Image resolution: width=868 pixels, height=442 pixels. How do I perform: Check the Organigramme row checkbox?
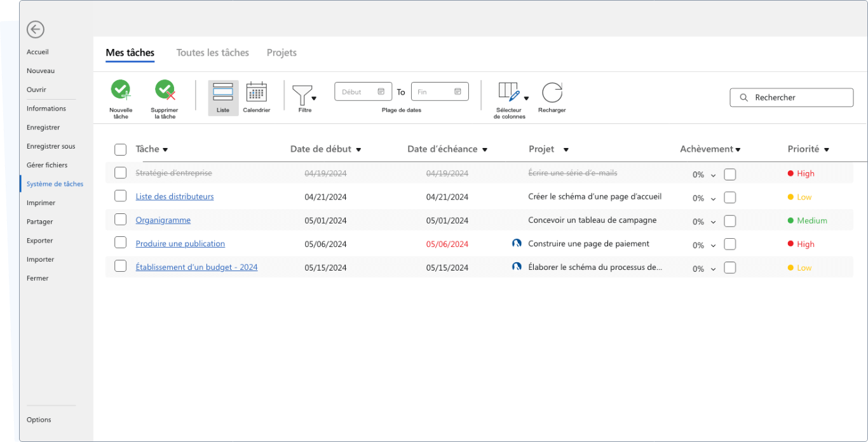coord(120,219)
